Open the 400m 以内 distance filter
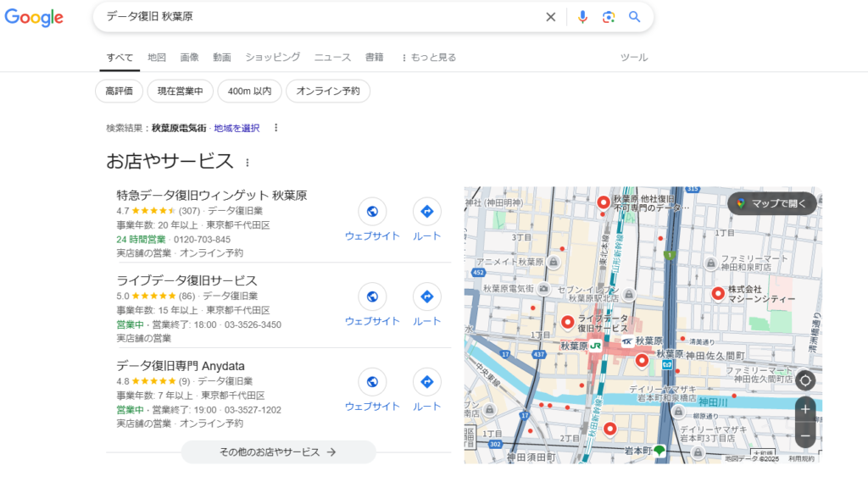The height and width of the screenshot is (482, 868). pyautogui.click(x=249, y=91)
